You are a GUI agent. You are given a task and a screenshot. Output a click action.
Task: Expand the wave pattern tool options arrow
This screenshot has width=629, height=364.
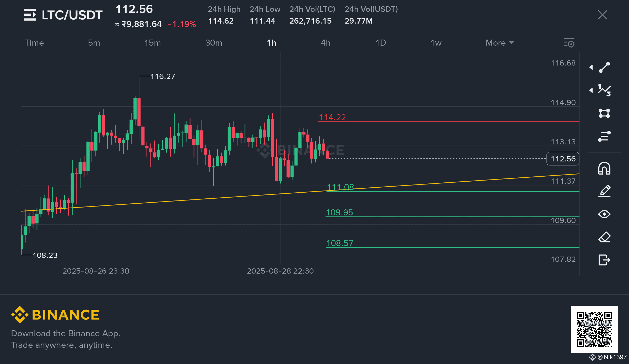(591, 90)
